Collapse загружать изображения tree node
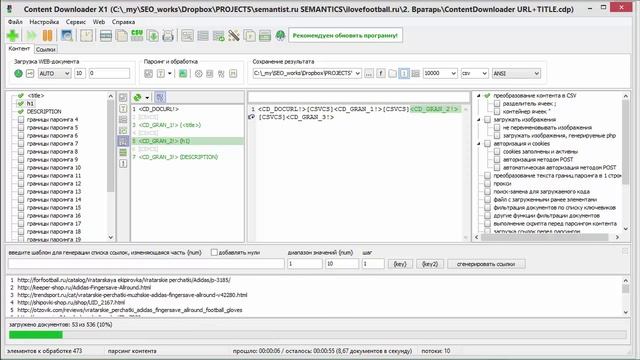Viewport: 640px width, 360px height. 479,120
